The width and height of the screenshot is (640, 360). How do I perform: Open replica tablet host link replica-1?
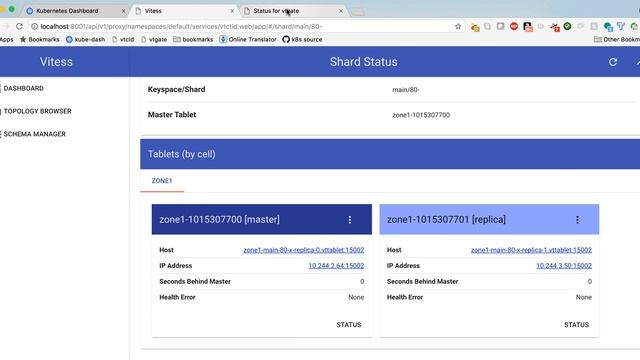tap(531, 250)
